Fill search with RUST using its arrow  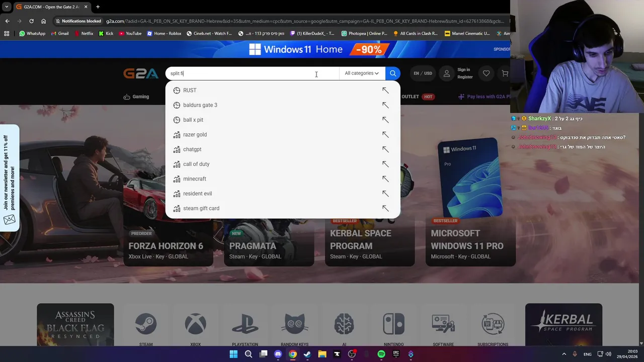(x=385, y=90)
